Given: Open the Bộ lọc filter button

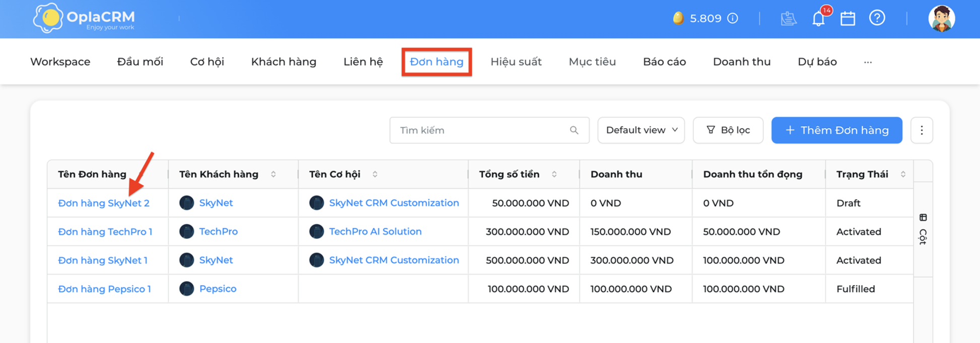Looking at the screenshot, I should 728,130.
